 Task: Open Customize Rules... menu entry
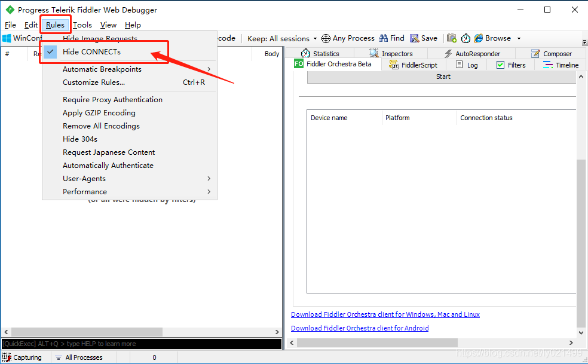pos(130,82)
